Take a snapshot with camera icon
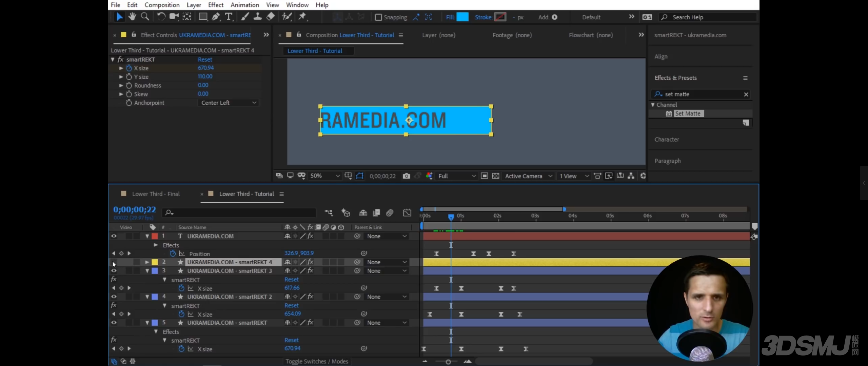This screenshot has width=868, height=366. 406,176
